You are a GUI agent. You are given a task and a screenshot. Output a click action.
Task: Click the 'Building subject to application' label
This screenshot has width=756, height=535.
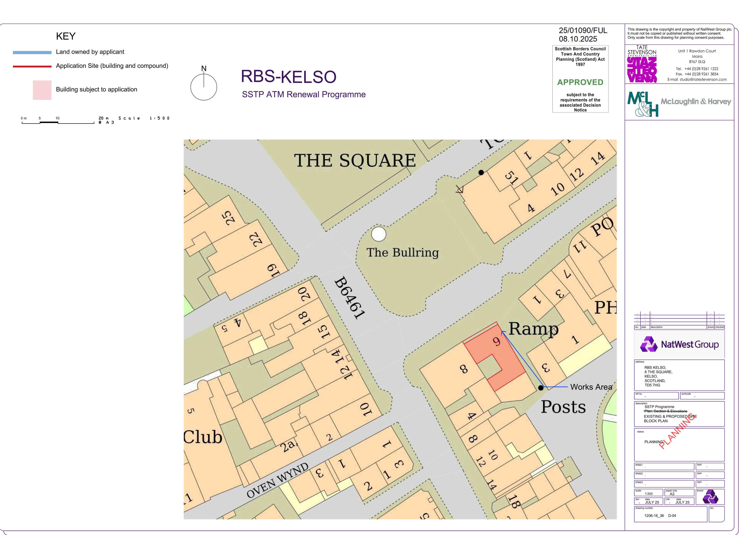(97, 90)
